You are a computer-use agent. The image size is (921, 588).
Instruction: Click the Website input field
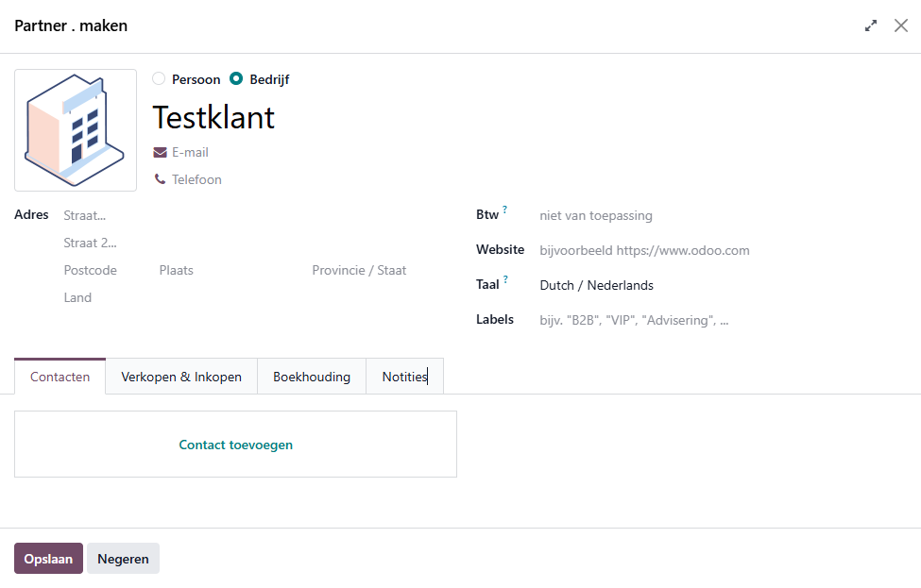[718, 250]
